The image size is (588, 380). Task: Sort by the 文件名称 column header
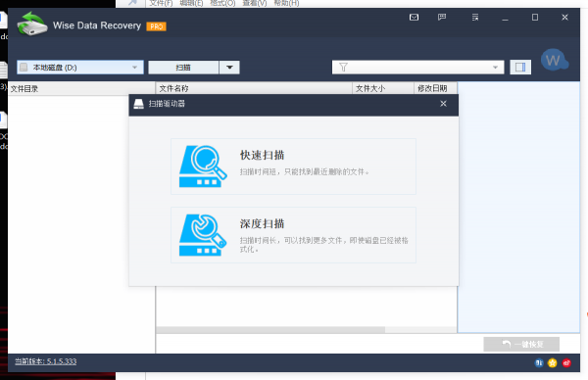tap(254, 88)
